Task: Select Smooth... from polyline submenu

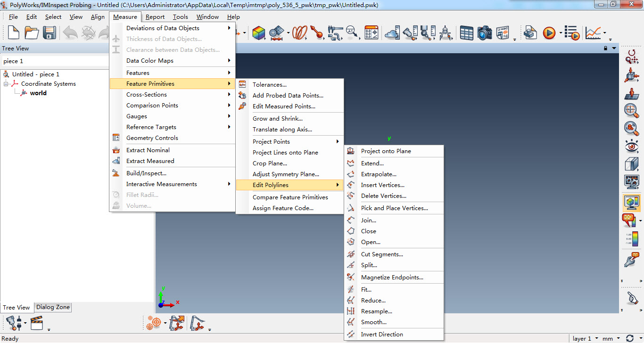Action: coord(394,322)
